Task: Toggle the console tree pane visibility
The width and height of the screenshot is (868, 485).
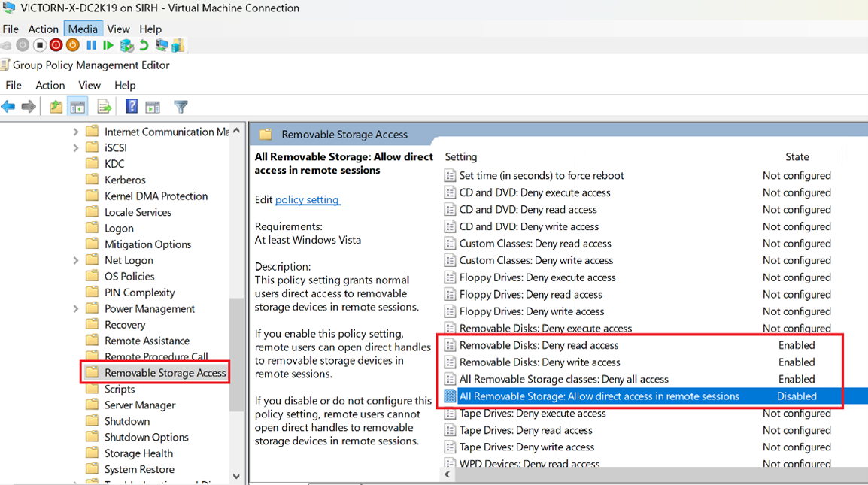Action: [77, 106]
